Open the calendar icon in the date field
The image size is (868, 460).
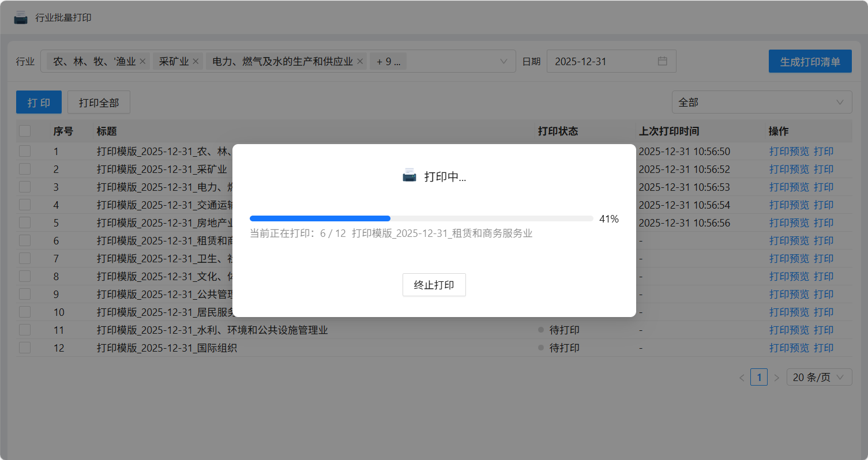[662, 61]
